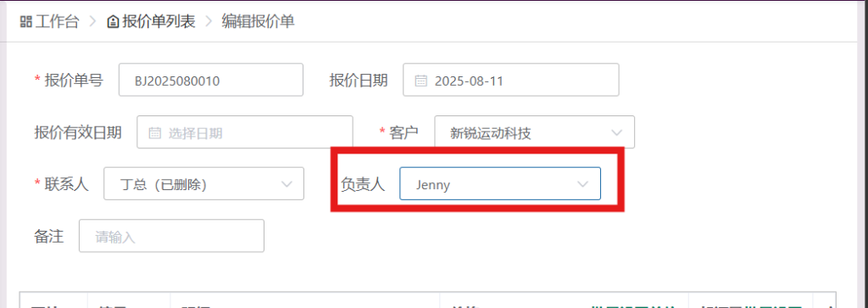The width and height of the screenshot is (868, 308).
Task: Open the 负责人 dropdown showing Jenny
Action: (500, 183)
